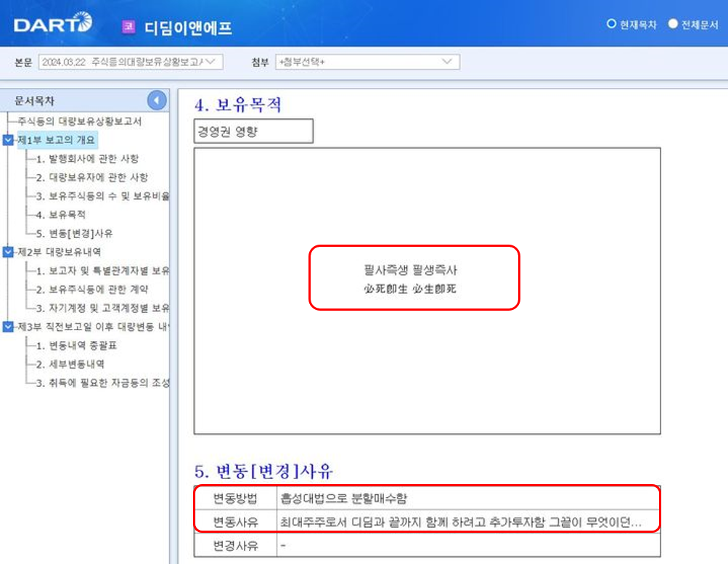Select the 전체문서 radio option
This screenshot has width=728, height=564.
[x=673, y=24]
